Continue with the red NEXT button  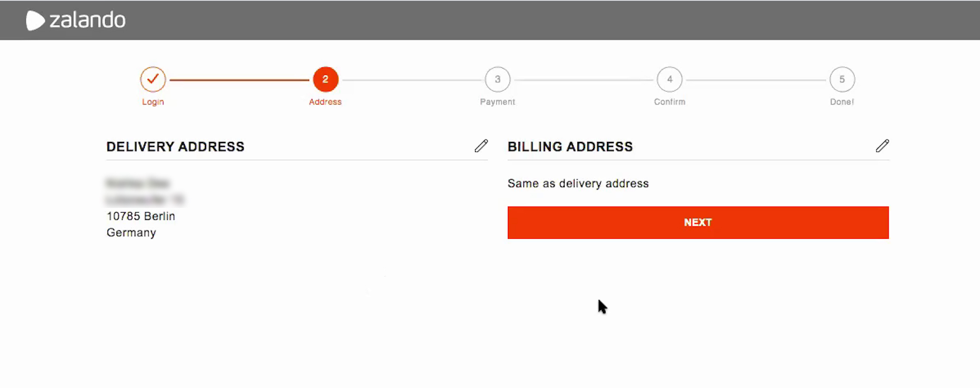tap(698, 223)
